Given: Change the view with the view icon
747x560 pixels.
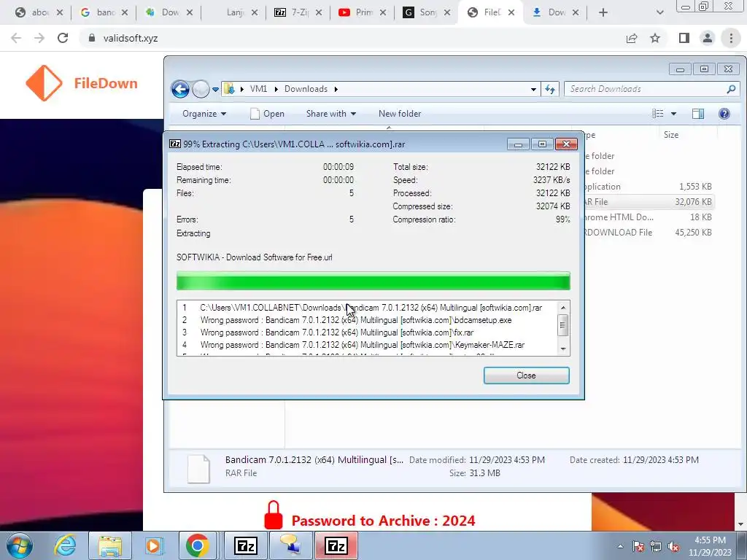Looking at the screenshot, I should pos(658,113).
